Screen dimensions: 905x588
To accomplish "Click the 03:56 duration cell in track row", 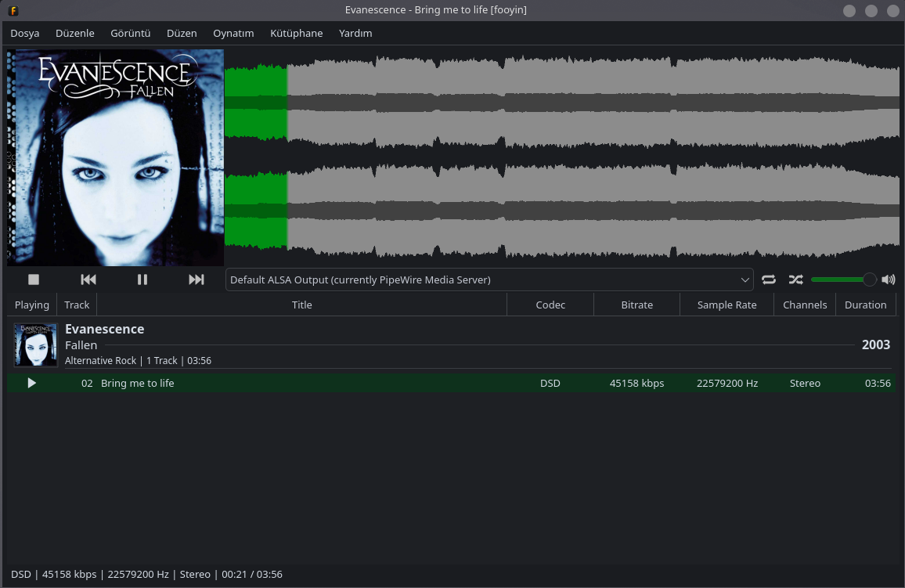I will pyautogui.click(x=878, y=383).
